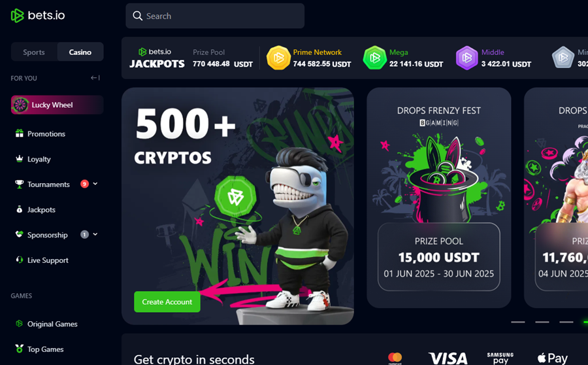This screenshot has height=365, width=588.
Task: Click the Loyalty crown icon
Action: tap(19, 158)
